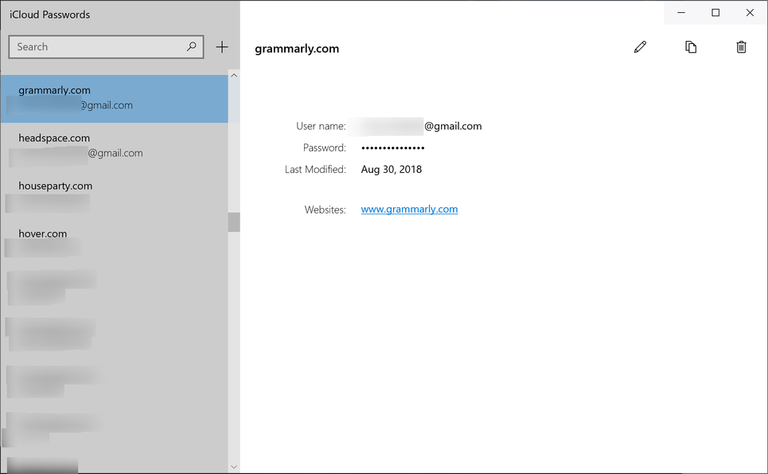Click the Copy icon beside the pencil

coord(690,47)
